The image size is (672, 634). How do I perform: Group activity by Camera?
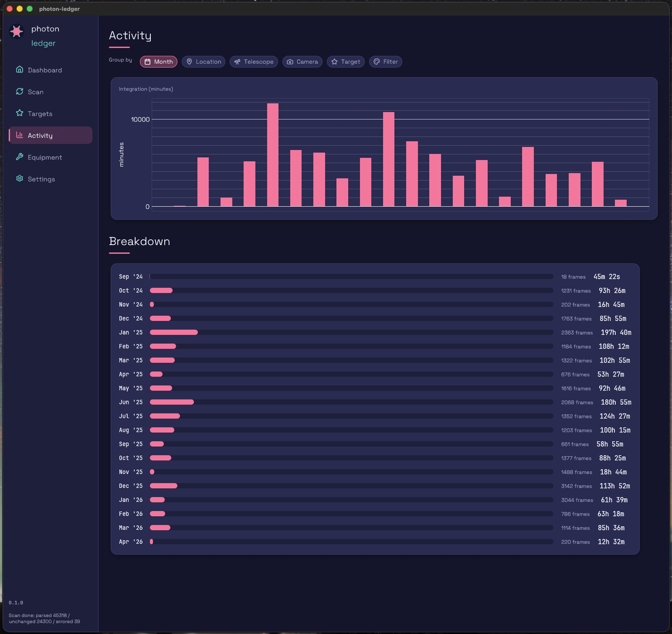(302, 62)
